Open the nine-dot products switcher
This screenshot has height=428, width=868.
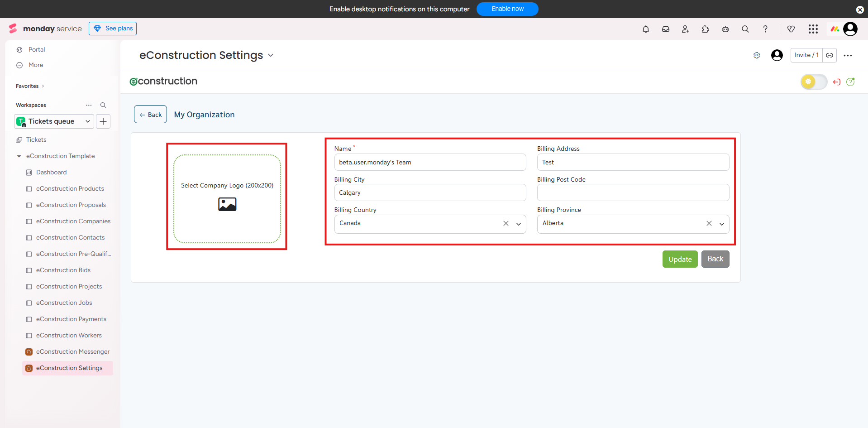tap(813, 29)
